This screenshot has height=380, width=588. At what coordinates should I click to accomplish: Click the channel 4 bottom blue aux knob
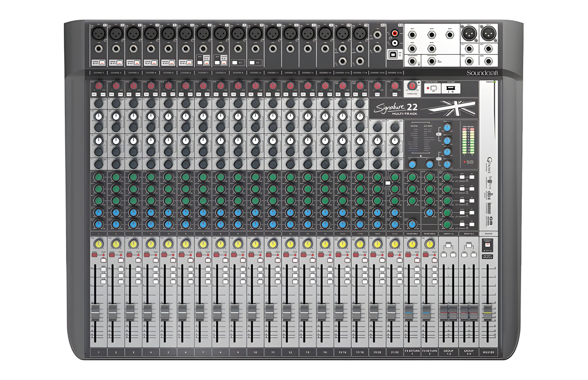click(151, 224)
